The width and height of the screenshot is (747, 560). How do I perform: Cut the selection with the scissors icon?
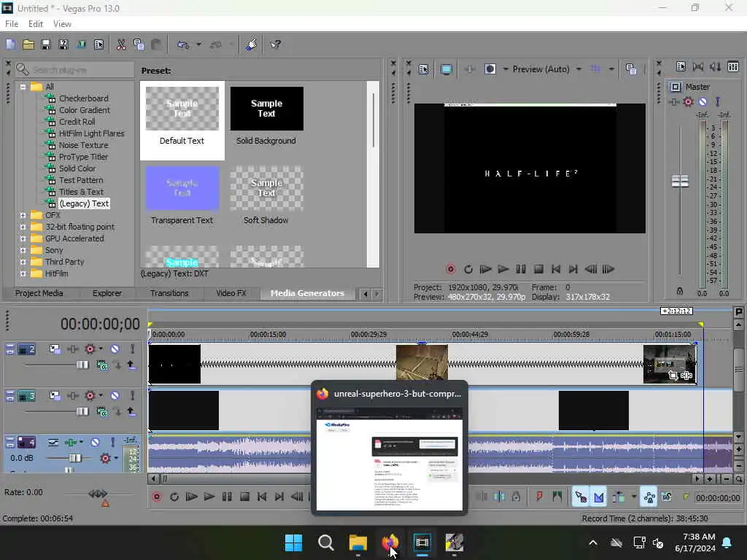pyautogui.click(x=121, y=44)
